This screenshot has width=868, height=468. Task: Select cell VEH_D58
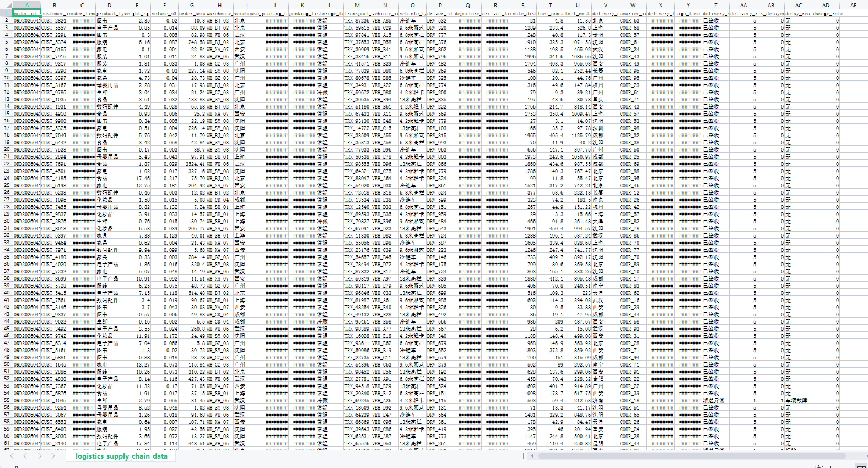(385, 42)
